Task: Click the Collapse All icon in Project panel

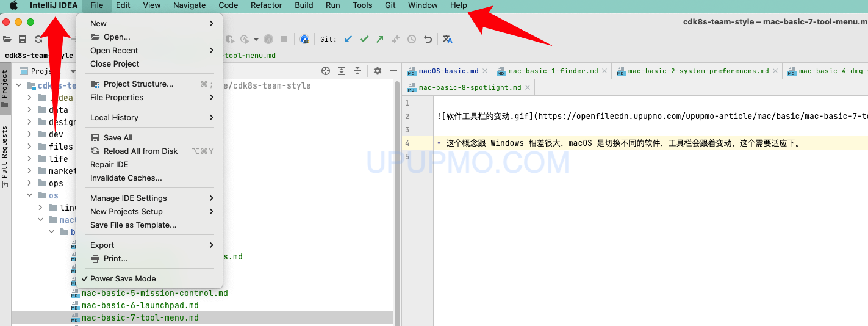Action: [x=357, y=71]
